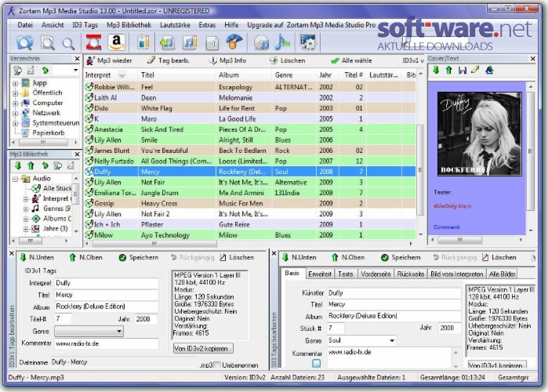
Task: Open the settings gear window toolbar icon
Action: [x=308, y=42]
